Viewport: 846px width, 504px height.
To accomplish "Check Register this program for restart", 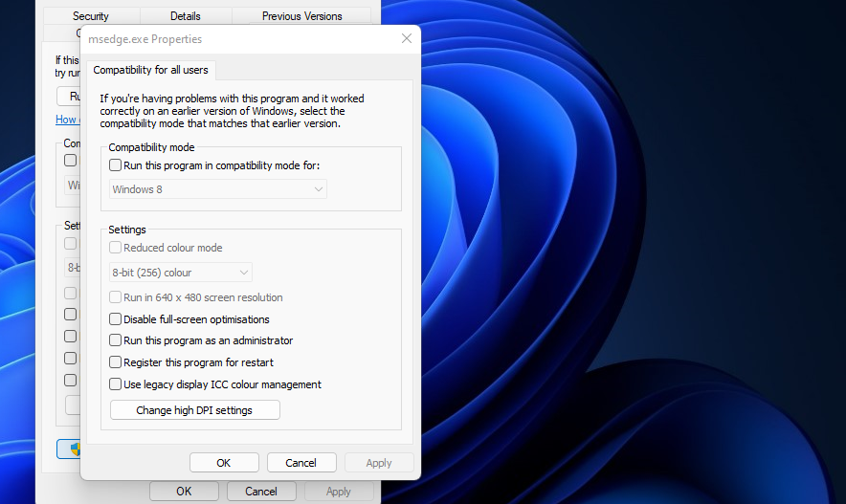I will tap(115, 362).
